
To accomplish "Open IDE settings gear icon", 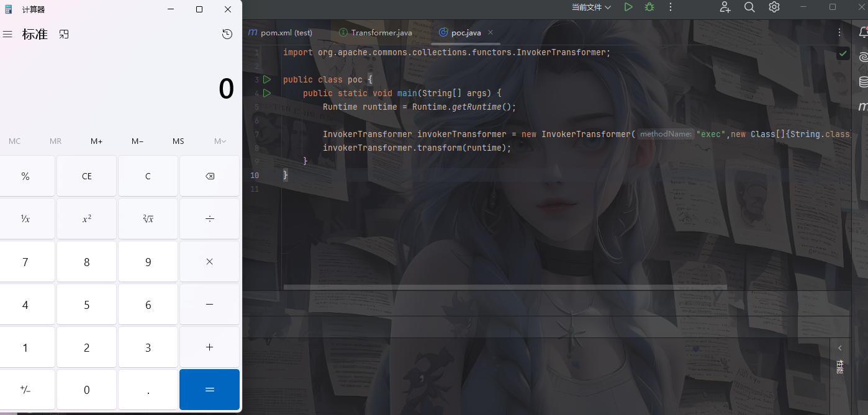I will (x=774, y=7).
